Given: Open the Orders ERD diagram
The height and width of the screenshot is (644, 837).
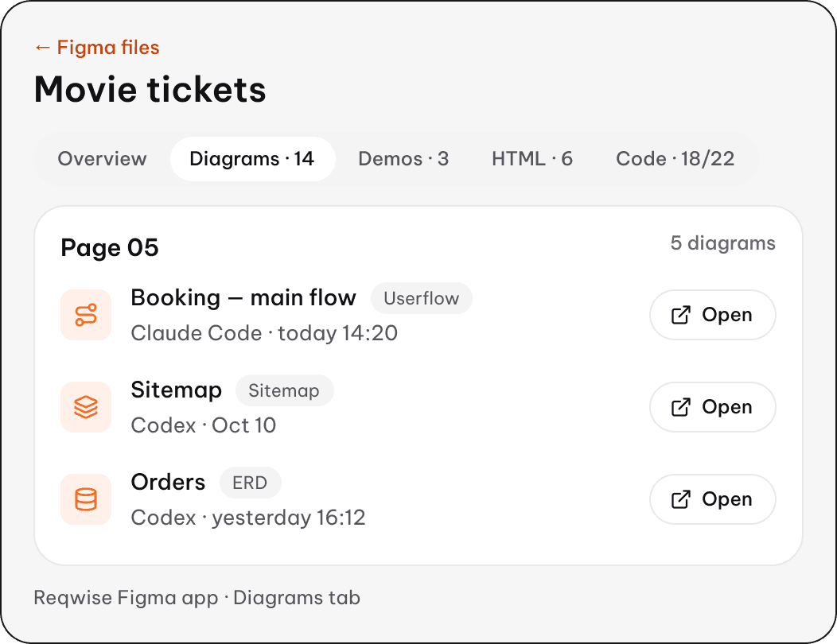Looking at the screenshot, I should (713, 499).
